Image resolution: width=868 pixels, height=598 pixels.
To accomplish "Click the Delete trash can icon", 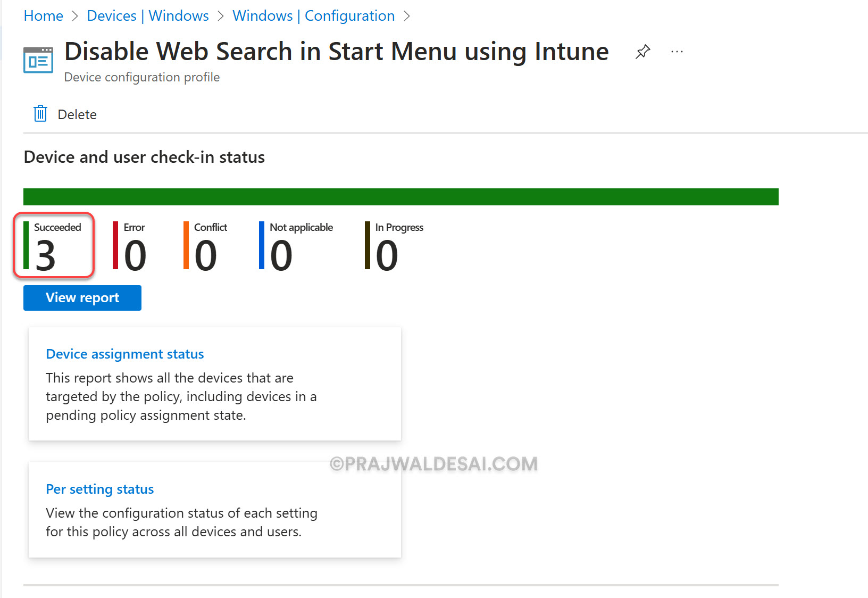I will point(40,114).
